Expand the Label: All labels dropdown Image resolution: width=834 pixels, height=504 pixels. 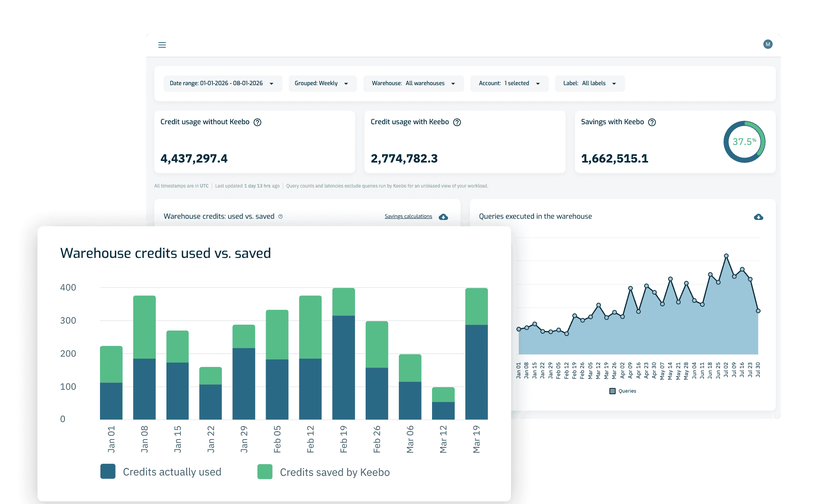point(590,84)
